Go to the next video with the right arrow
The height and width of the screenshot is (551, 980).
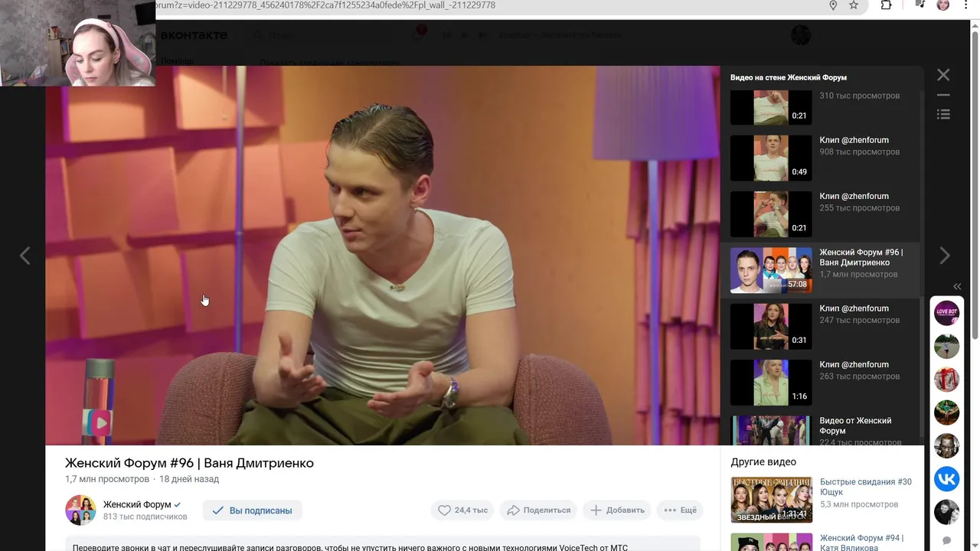point(945,256)
